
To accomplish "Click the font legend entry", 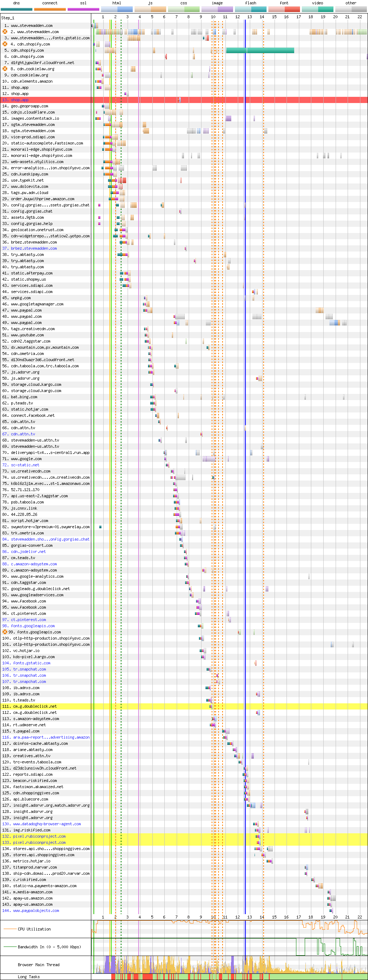I will point(284,3).
